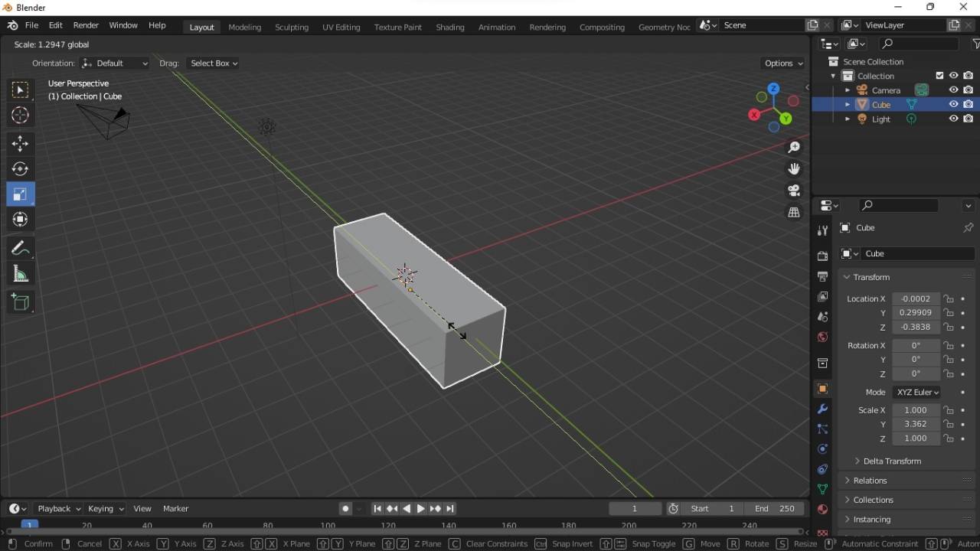This screenshot has height=551, width=980.
Task: Toggle camera render visibility for Light
Action: tap(969, 119)
